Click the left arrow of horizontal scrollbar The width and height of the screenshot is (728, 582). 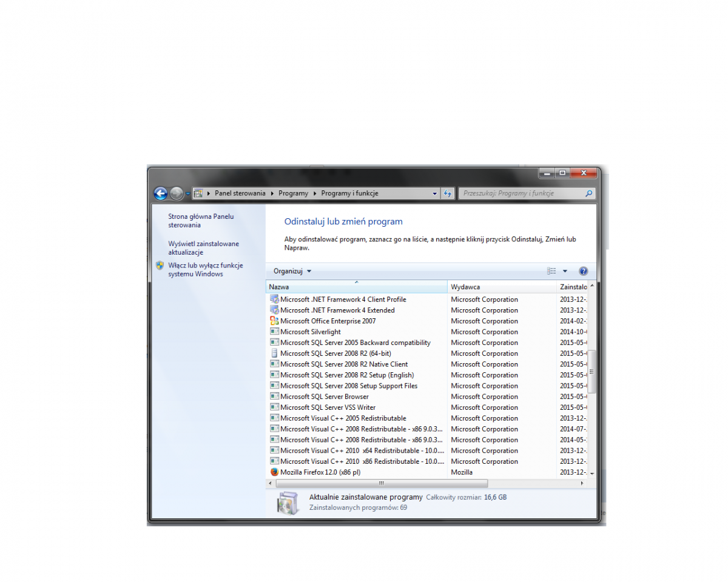pos(271,483)
